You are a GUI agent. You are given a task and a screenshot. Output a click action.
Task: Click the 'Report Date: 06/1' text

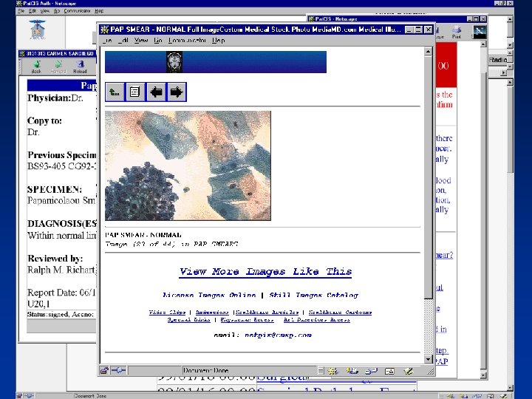click(x=62, y=293)
